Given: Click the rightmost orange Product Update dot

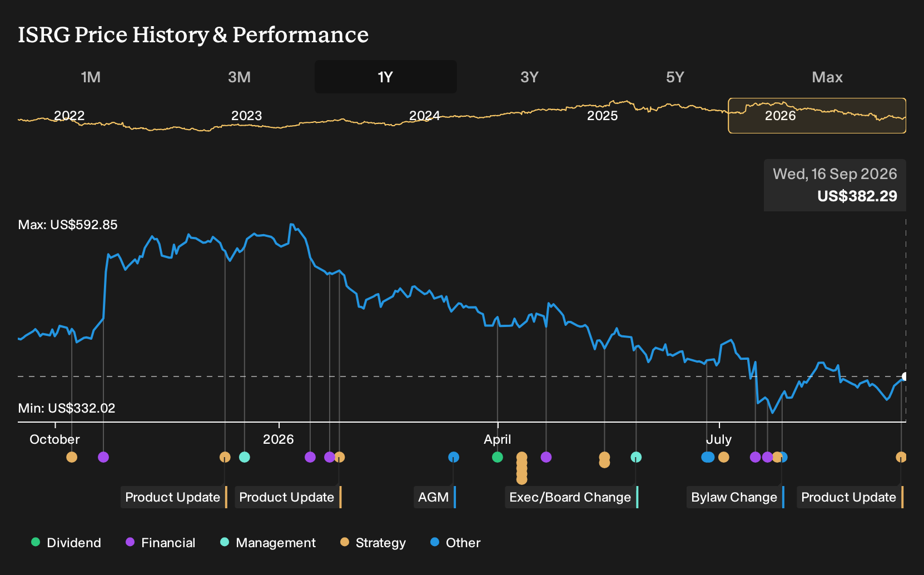Looking at the screenshot, I should pos(901,457).
